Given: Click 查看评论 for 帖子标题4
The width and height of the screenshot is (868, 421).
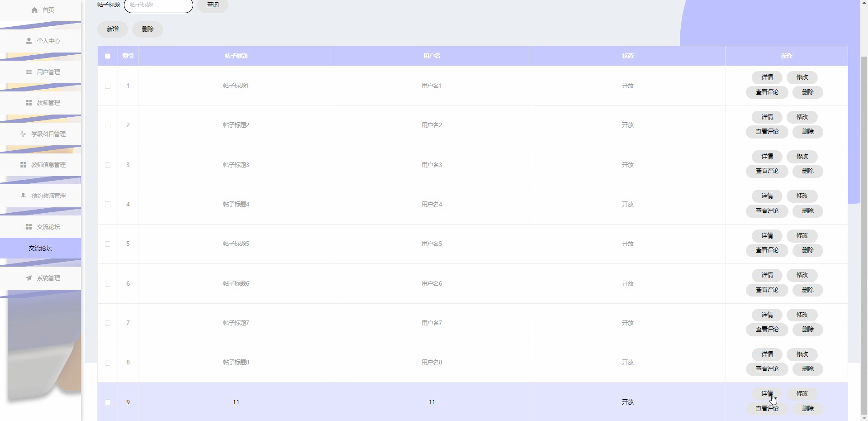Looking at the screenshot, I should tap(767, 211).
